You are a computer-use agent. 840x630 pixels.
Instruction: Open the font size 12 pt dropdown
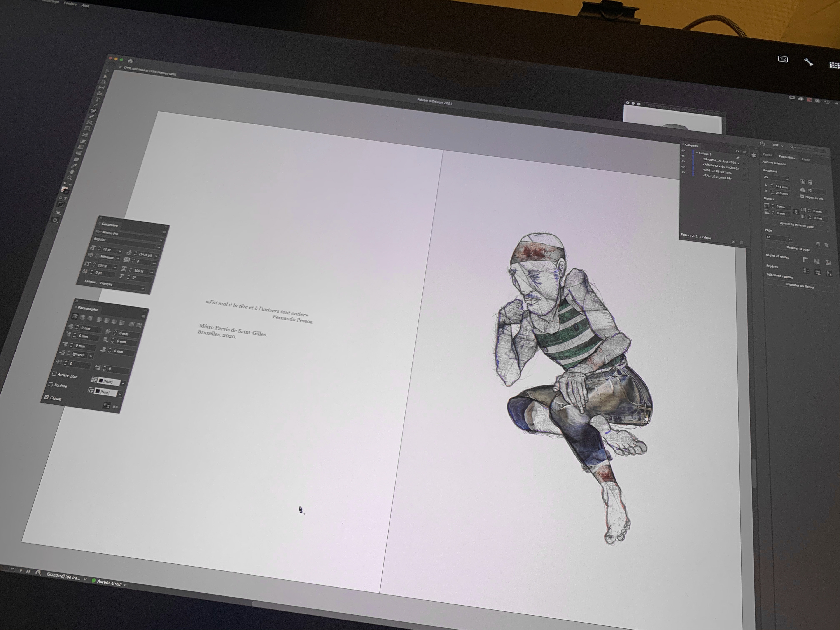point(120,251)
